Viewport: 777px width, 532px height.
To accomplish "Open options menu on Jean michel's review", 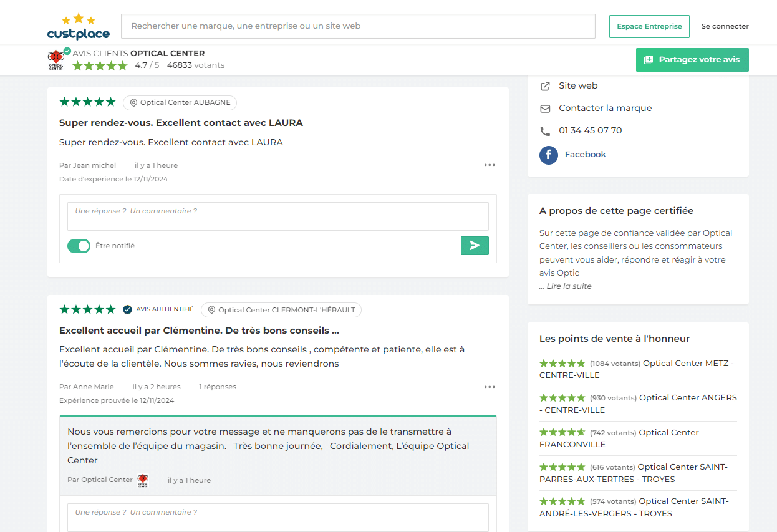I will [490, 165].
